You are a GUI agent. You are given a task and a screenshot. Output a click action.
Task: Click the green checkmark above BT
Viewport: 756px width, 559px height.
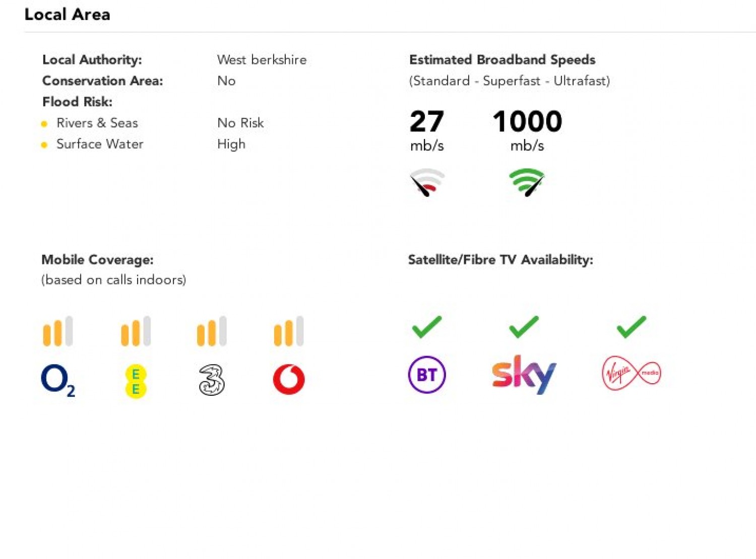pyautogui.click(x=427, y=327)
